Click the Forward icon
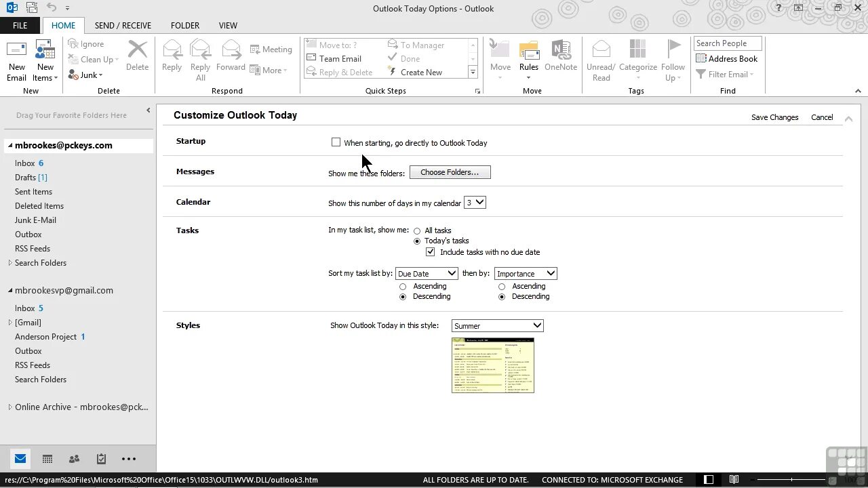The height and width of the screenshot is (488, 868). pyautogui.click(x=231, y=49)
